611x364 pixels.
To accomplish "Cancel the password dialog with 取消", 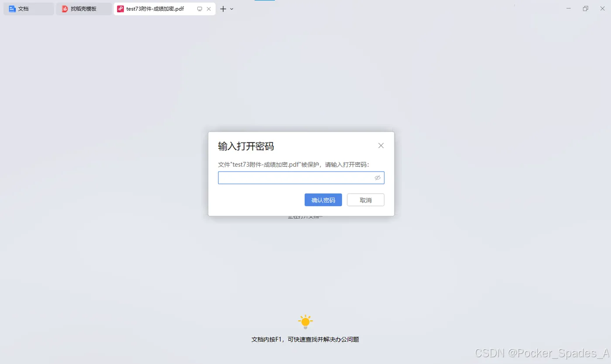I will point(366,200).
